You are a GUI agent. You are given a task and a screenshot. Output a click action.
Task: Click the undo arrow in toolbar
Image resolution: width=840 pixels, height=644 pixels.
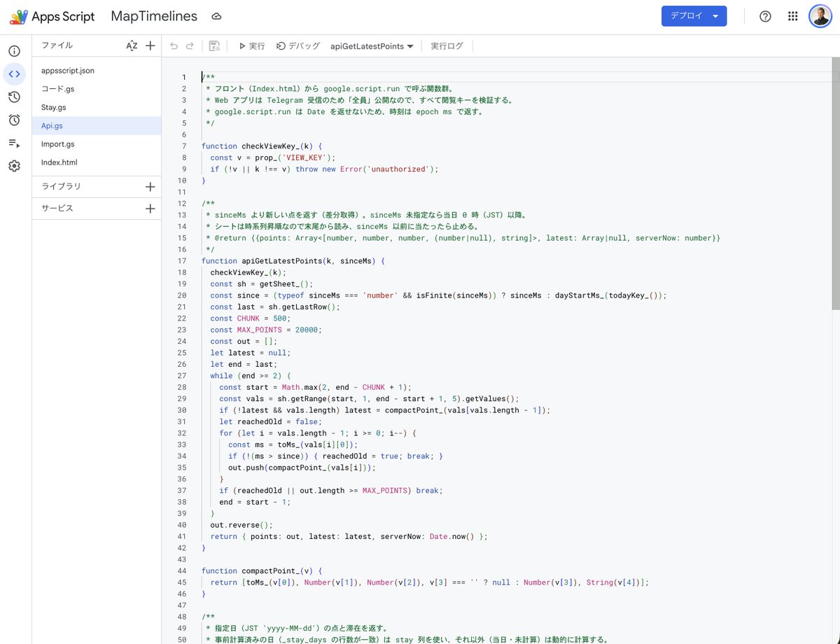click(x=174, y=46)
